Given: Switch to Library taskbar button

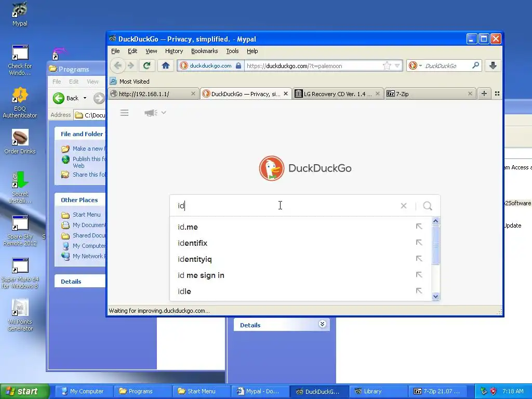Looking at the screenshot, I should click(x=378, y=391).
